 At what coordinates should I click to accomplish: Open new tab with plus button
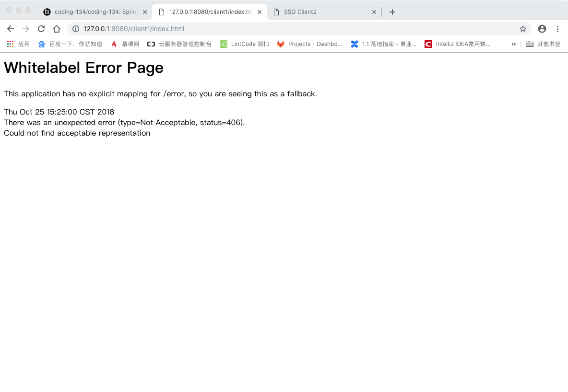[392, 12]
